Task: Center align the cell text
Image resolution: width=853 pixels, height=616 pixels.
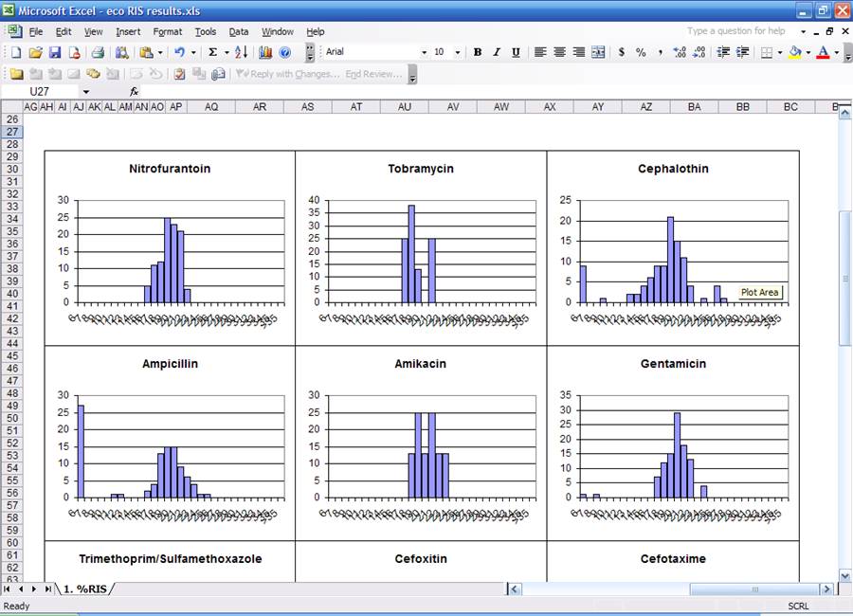Action: point(559,52)
